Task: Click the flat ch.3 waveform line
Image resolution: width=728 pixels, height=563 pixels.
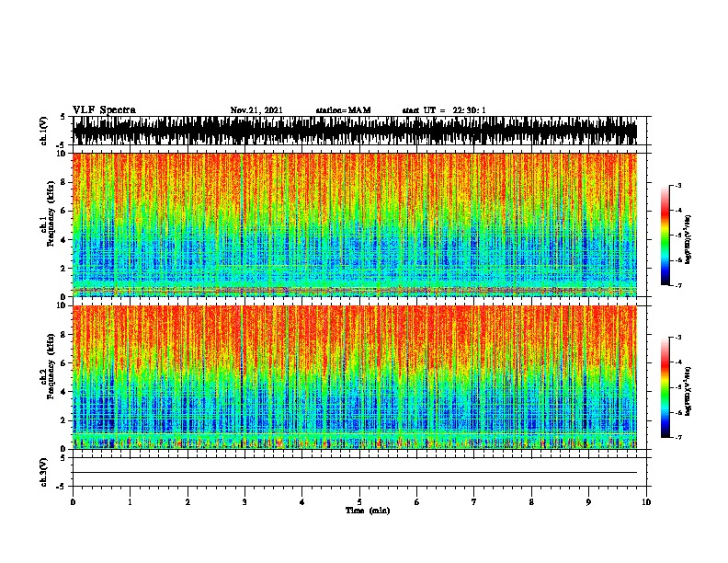Action: 355,473
